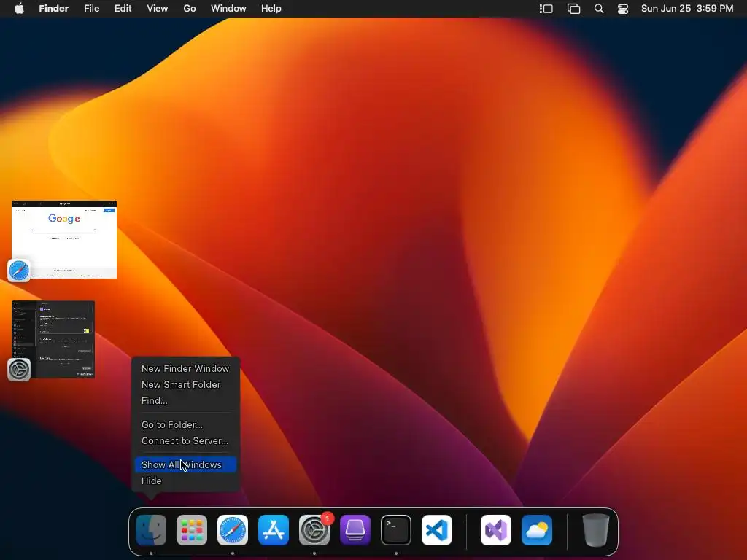The width and height of the screenshot is (747, 560).
Task: Open the Help menu
Action: (x=271, y=9)
